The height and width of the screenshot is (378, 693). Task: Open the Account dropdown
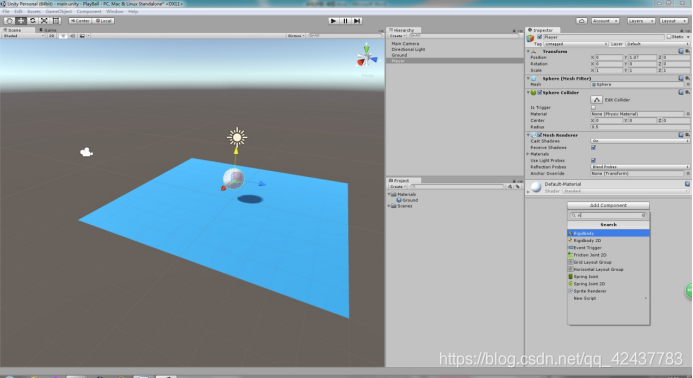605,21
